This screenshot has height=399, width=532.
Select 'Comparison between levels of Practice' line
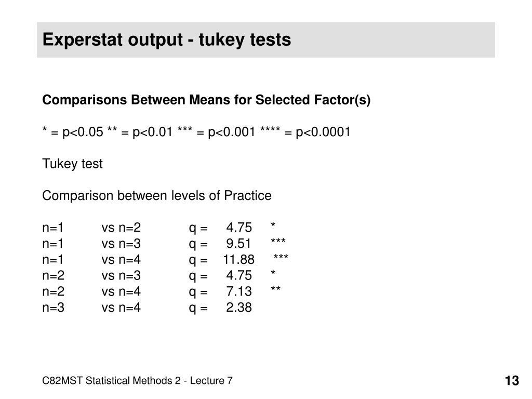157,196
